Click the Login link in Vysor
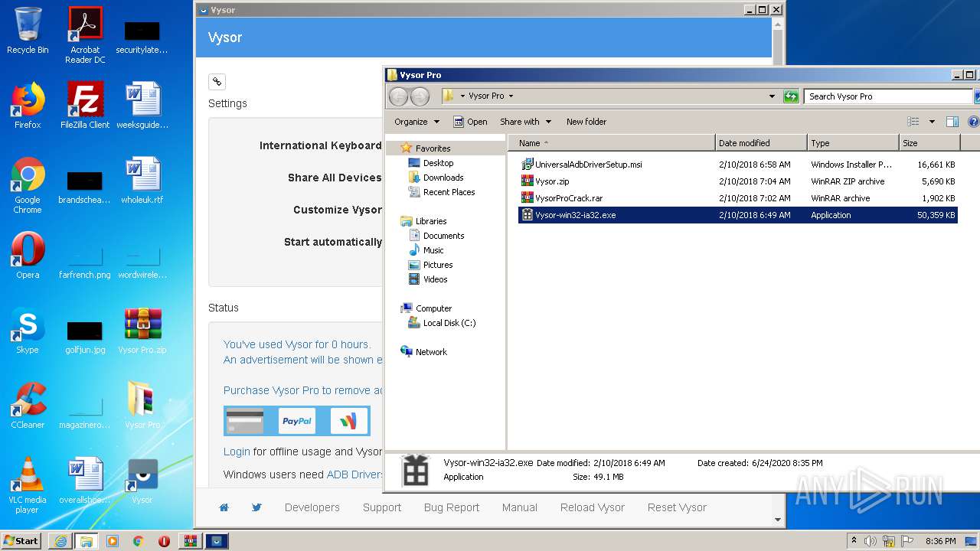Screen dimensions: 980x551 pos(237,452)
